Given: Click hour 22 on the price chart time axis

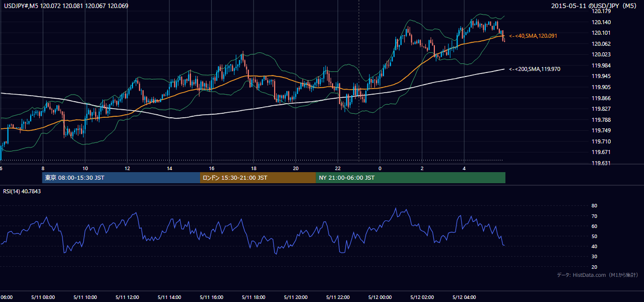Looking at the screenshot, I should (x=338, y=168).
